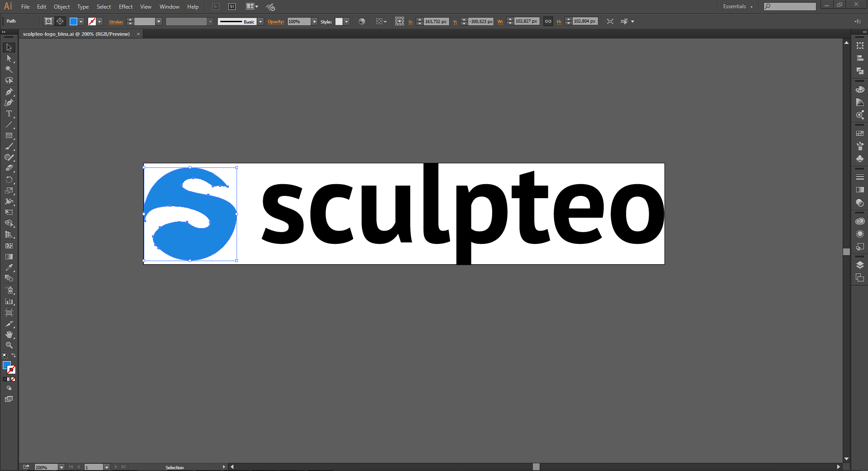
Task: Select the Rectangle tool
Action: pyautogui.click(x=9, y=135)
